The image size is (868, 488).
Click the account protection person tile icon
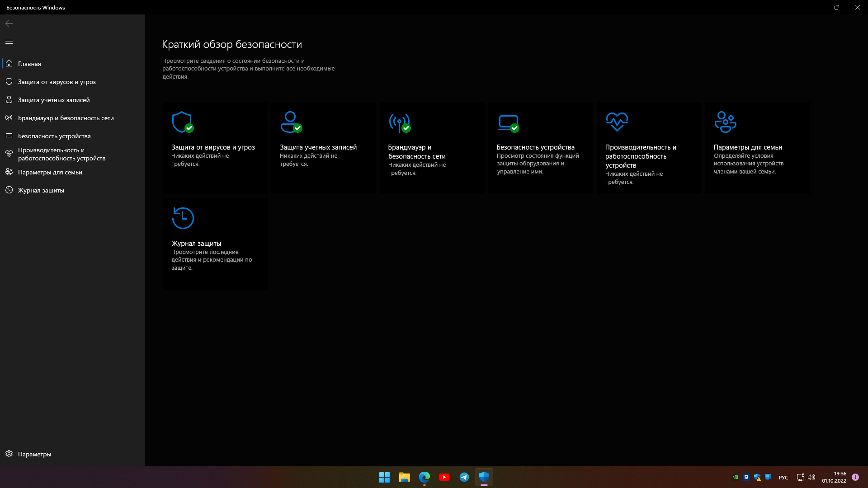(291, 122)
